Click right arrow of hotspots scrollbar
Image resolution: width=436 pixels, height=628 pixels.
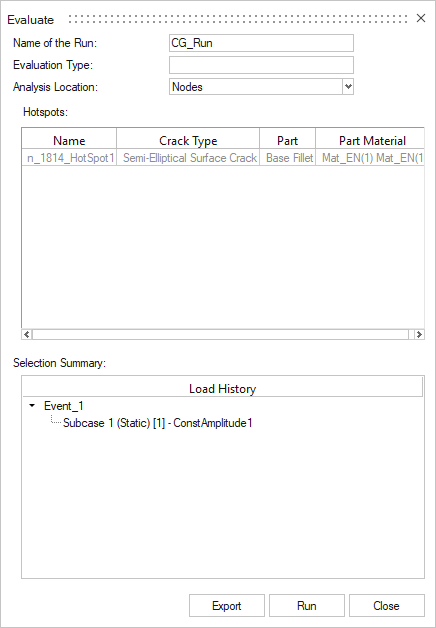point(419,334)
